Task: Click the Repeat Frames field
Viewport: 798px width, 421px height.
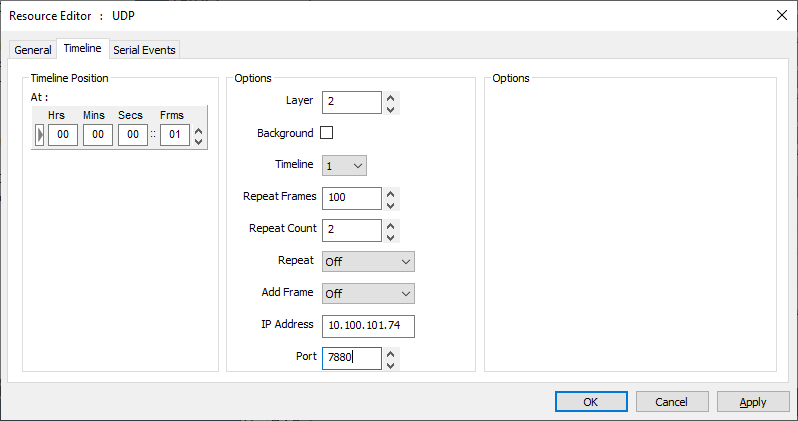Action: point(352,198)
